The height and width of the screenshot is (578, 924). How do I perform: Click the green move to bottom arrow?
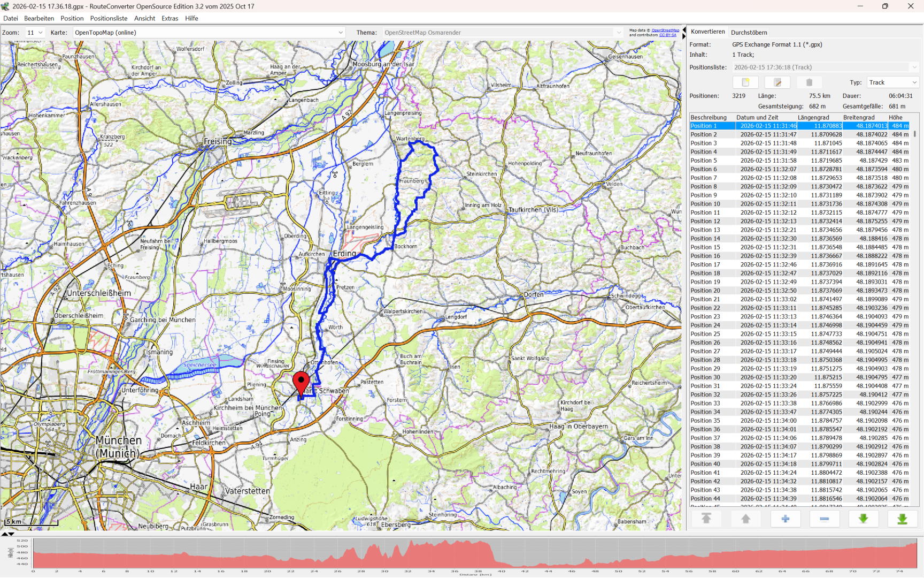pos(902,519)
